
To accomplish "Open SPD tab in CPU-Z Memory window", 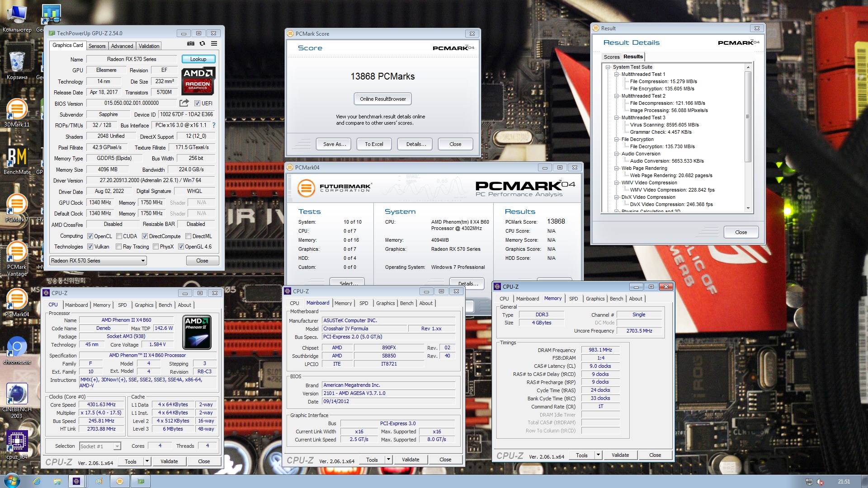I will (573, 299).
